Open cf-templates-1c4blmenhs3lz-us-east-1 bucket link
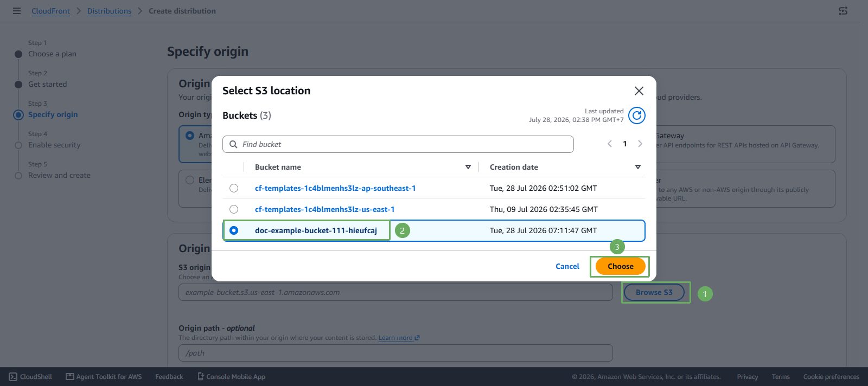Screen dimensions: 868x386 (x=325, y=209)
